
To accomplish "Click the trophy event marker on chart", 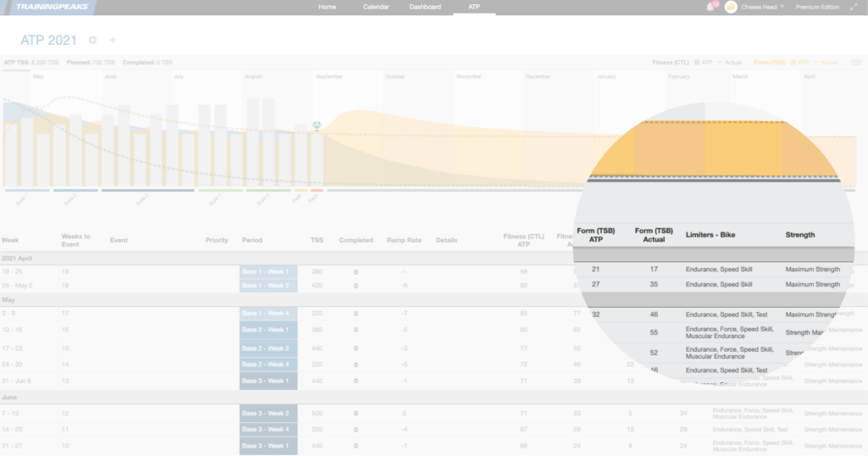I will [317, 125].
